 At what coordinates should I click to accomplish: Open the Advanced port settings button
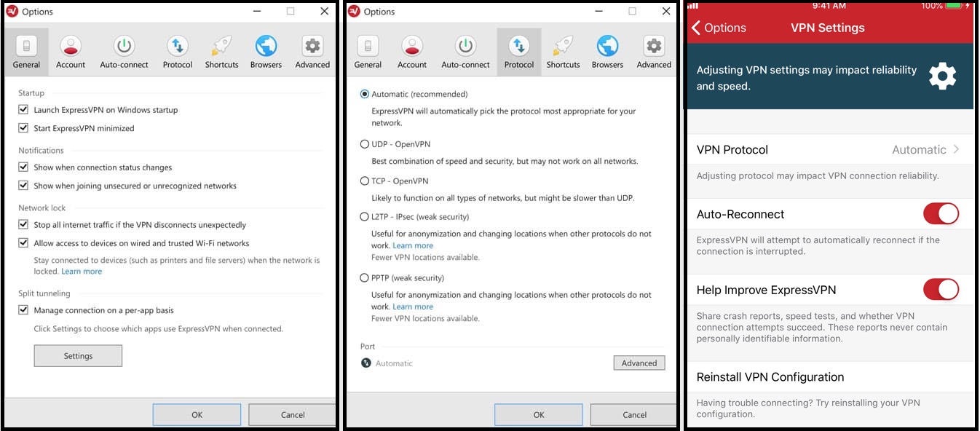(639, 363)
